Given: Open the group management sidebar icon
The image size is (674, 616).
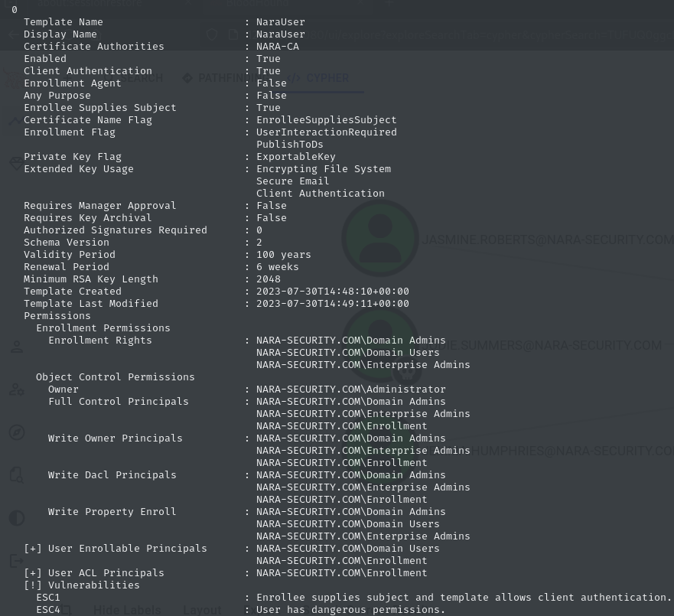Looking at the screenshot, I should (16, 389).
